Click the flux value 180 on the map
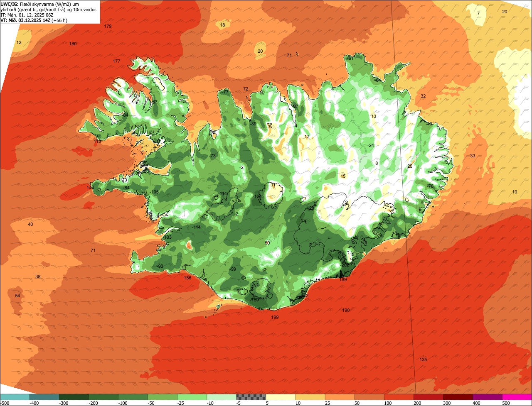 73,44
